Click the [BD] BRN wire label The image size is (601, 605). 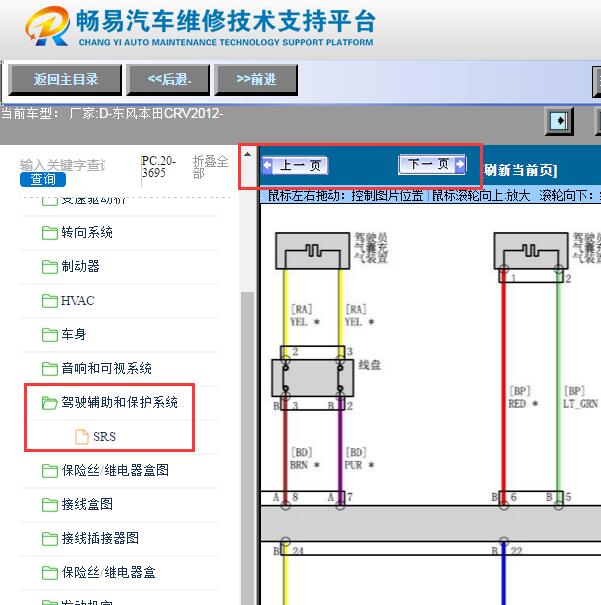click(305, 459)
